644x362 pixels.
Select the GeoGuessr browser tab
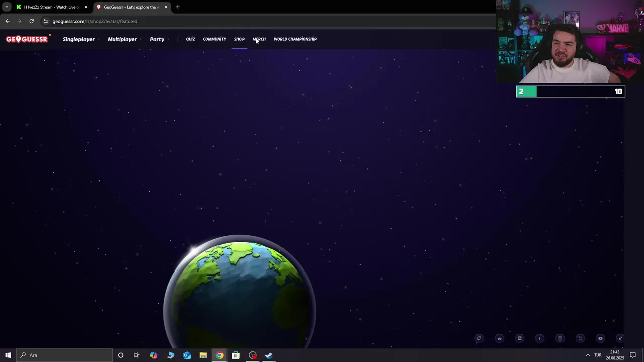pos(131,7)
